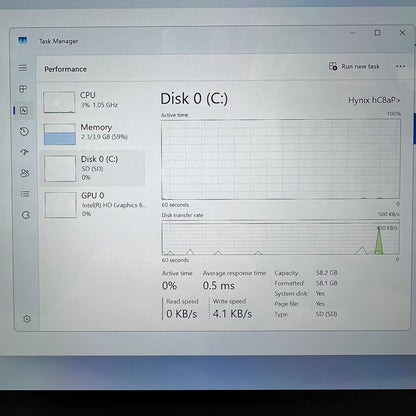Viewport: 416px width, 416px height.
Task: Click the 0 KB/s read speed value
Action: 182,314
